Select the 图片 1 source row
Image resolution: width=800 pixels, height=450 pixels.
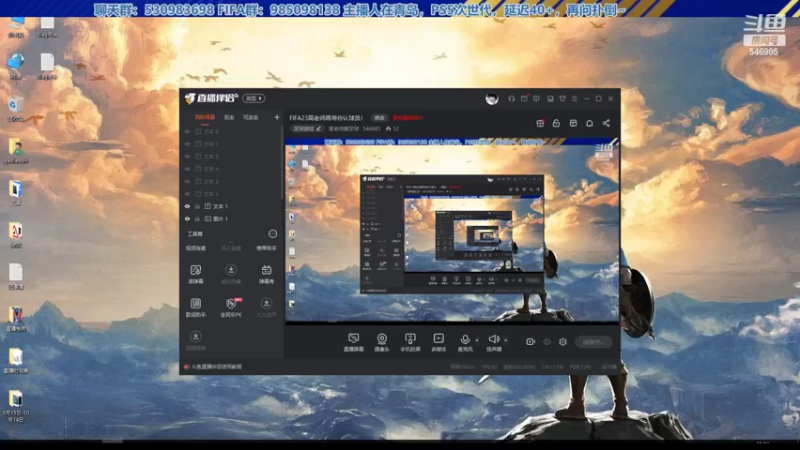coord(232,219)
